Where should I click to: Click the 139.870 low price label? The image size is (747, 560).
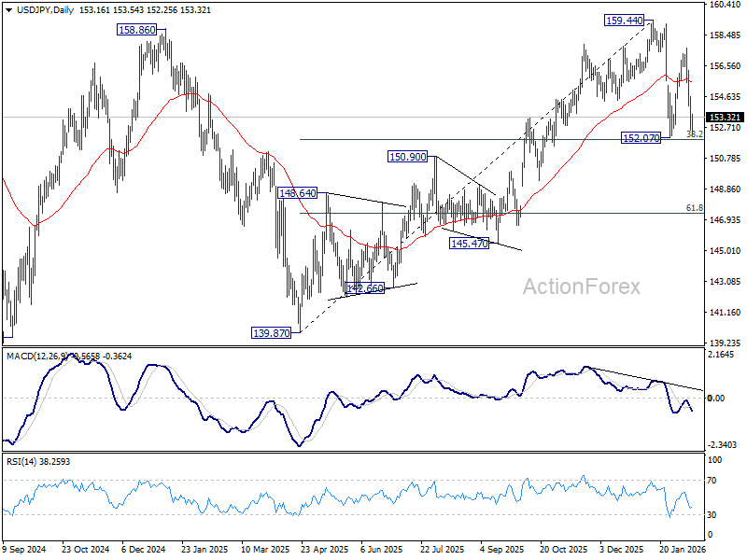[x=271, y=333]
